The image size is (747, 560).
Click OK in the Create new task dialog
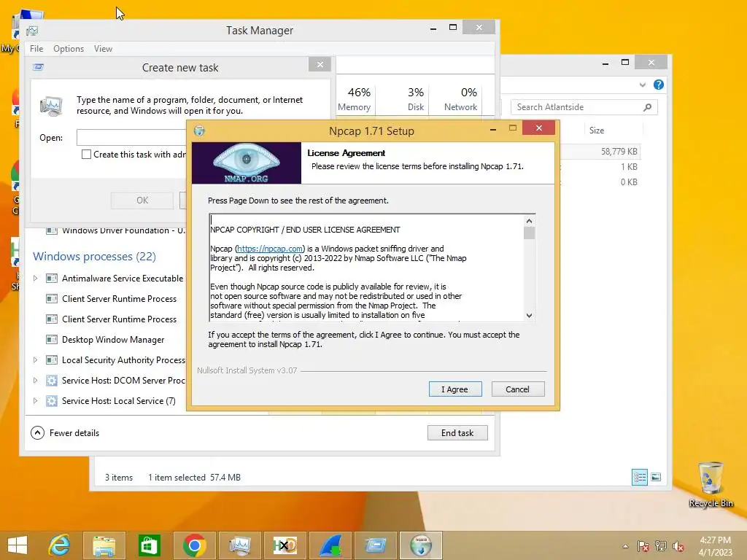coord(142,201)
